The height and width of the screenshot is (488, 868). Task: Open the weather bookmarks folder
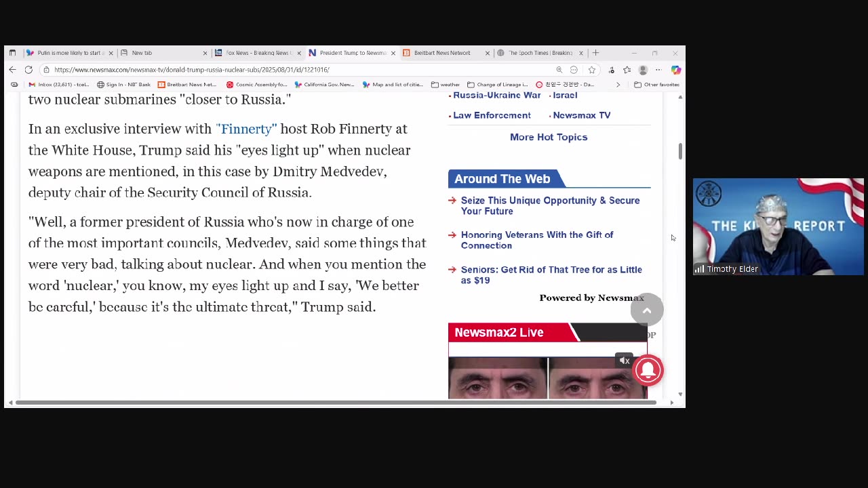446,85
